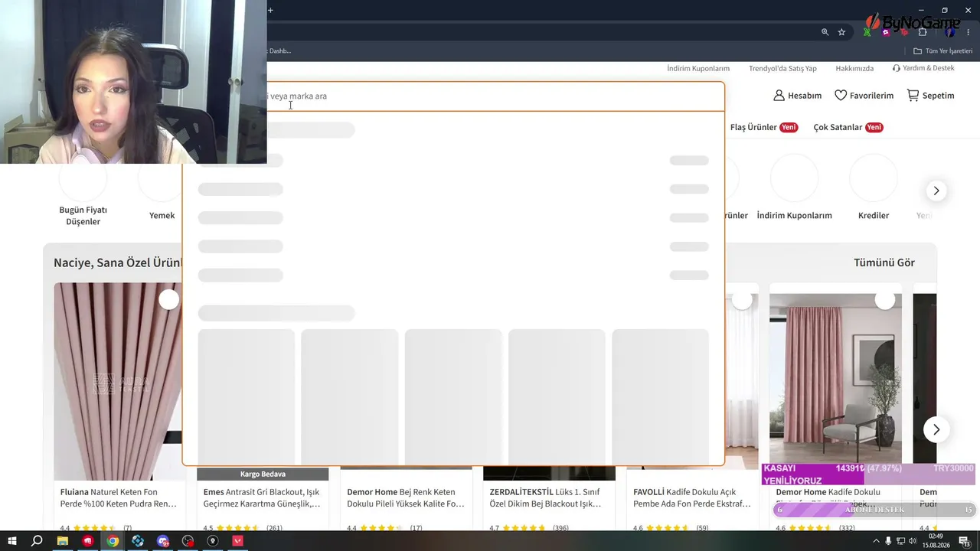The height and width of the screenshot is (551, 980).
Task: Click the network tray icon
Action: point(900,541)
